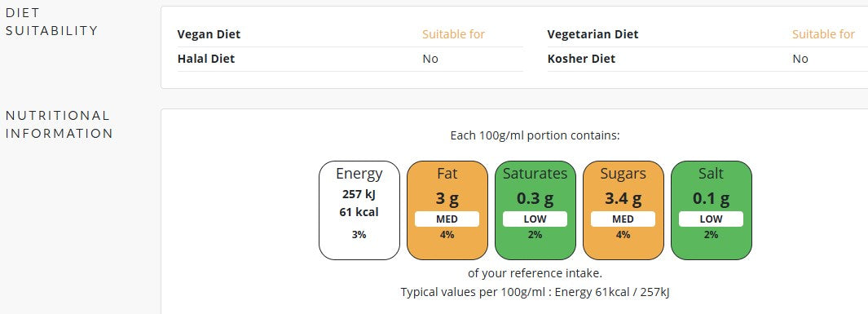The height and width of the screenshot is (314, 868).
Task: Click the Nutritional Information section heading
Action: (59, 125)
